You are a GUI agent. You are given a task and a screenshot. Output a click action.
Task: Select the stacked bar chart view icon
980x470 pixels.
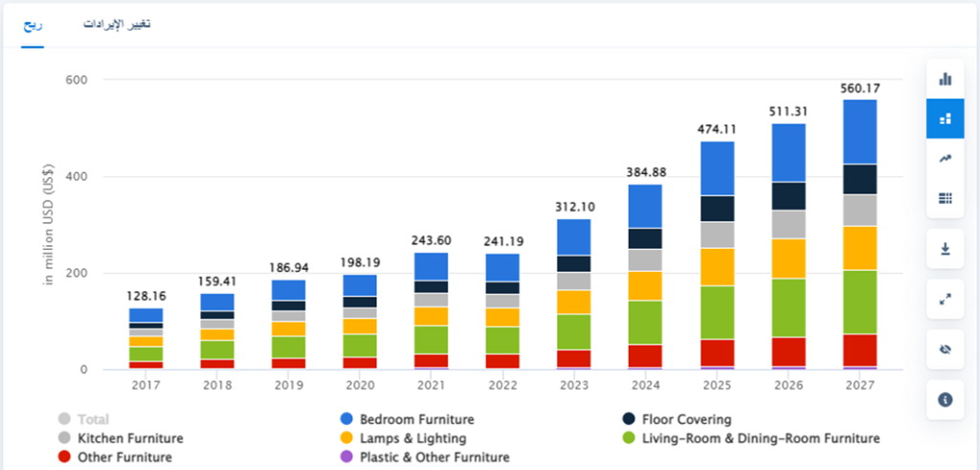945,119
